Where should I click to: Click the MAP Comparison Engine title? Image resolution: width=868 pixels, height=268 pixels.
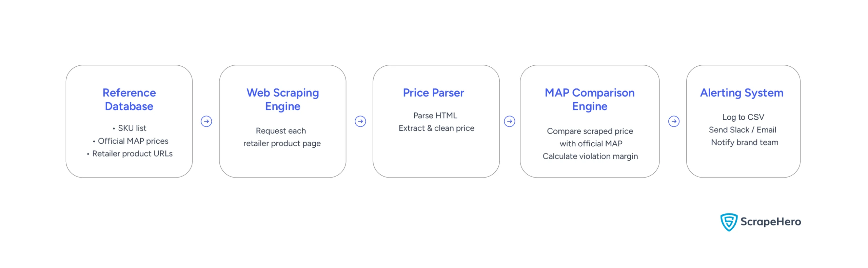tap(590, 100)
